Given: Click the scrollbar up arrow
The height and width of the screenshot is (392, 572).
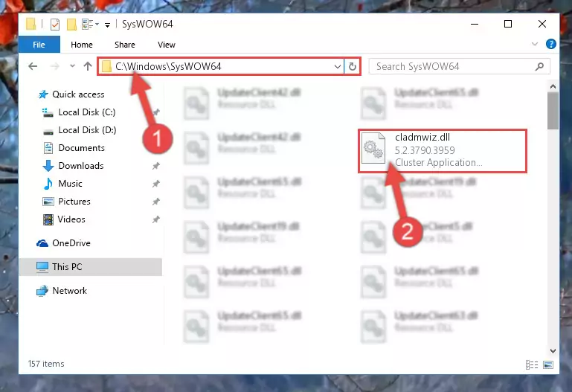Looking at the screenshot, I should pos(553,86).
